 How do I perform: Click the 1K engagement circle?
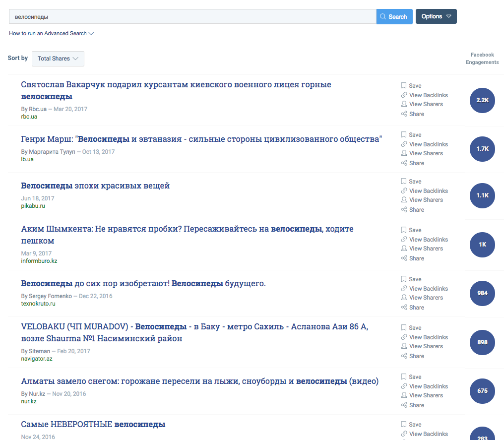pyautogui.click(x=482, y=245)
